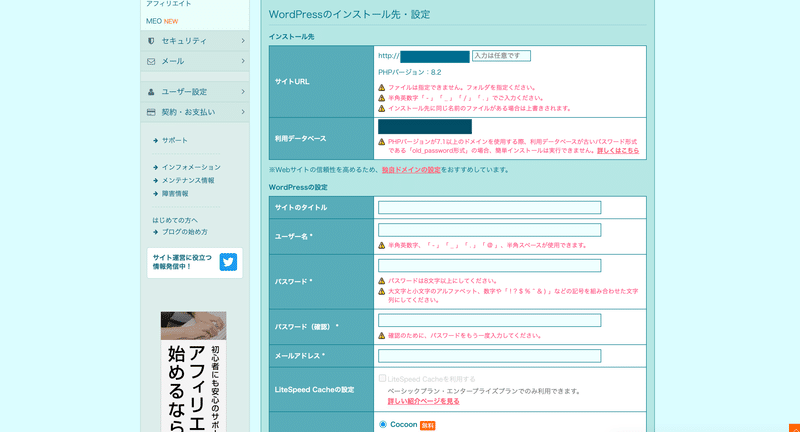Viewport: 800px width, 432px height.
Task: Follow the 詳しくはこちら link
Action: (618, 150)
